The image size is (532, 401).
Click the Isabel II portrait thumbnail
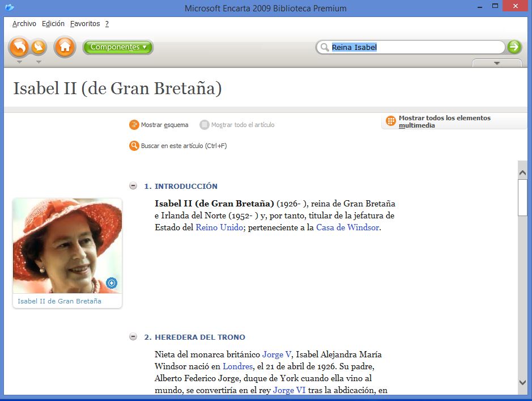click(67, 246)
